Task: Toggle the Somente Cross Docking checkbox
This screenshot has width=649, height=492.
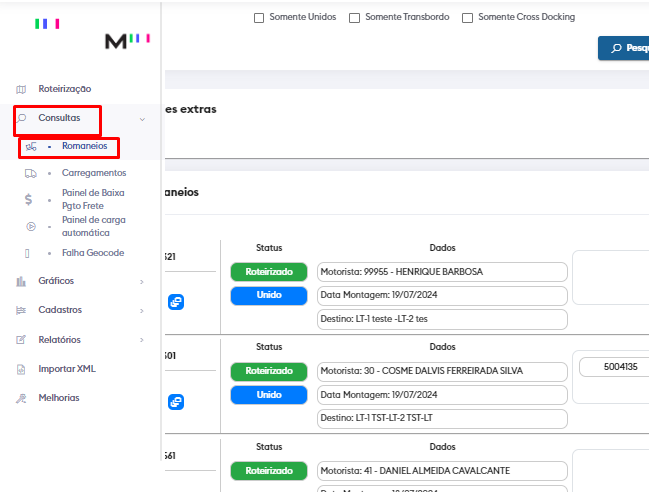Action: click(x=467, y=18)
